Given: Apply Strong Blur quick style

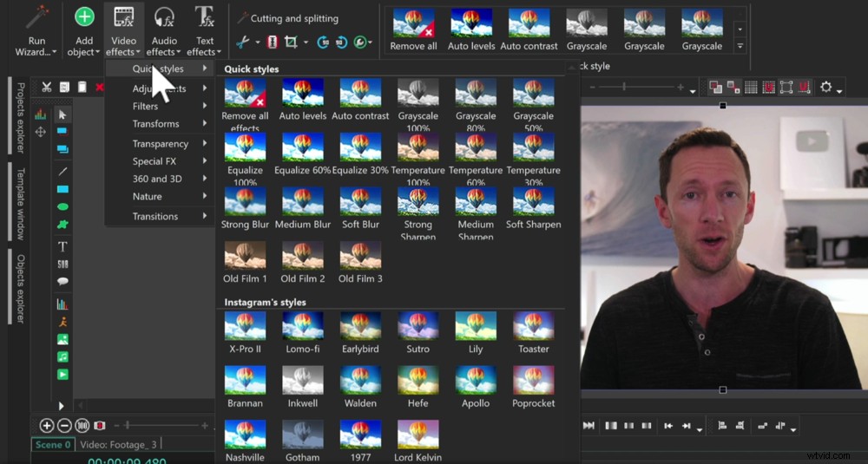Looking at the screenshot, I should click(245, 208).
